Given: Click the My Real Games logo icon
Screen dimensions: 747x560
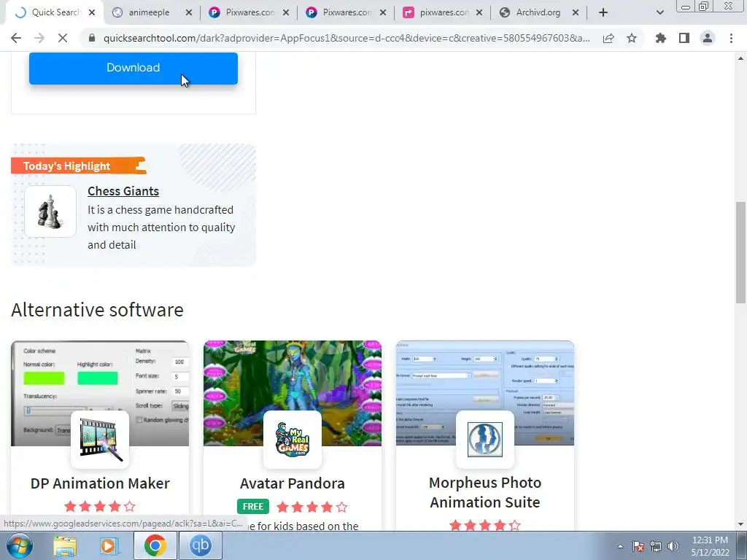Looking at the screenshot, I should pos(293,440).
